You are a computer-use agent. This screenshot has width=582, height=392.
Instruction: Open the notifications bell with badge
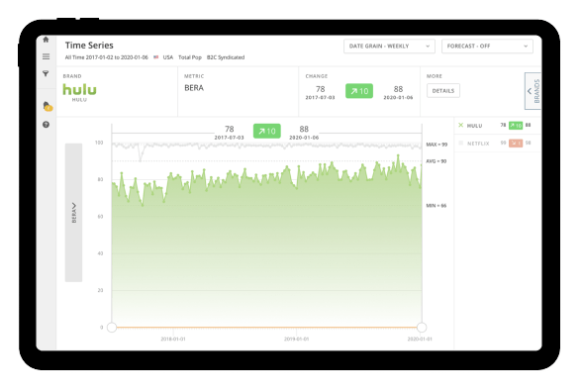point(48,106)
